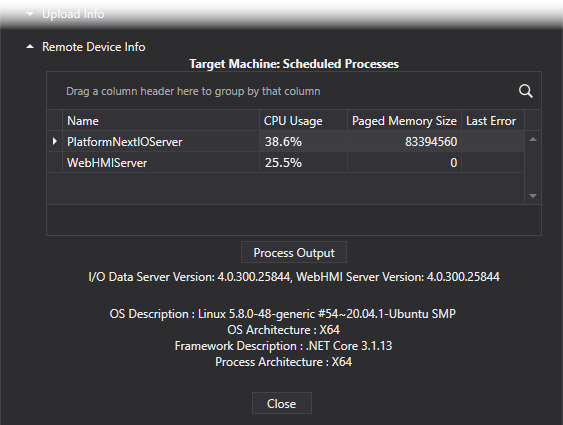Sort by the CPU Usage column header
Image resolution: width=563 pixels, height=425 pixels.
pos(303,121)
